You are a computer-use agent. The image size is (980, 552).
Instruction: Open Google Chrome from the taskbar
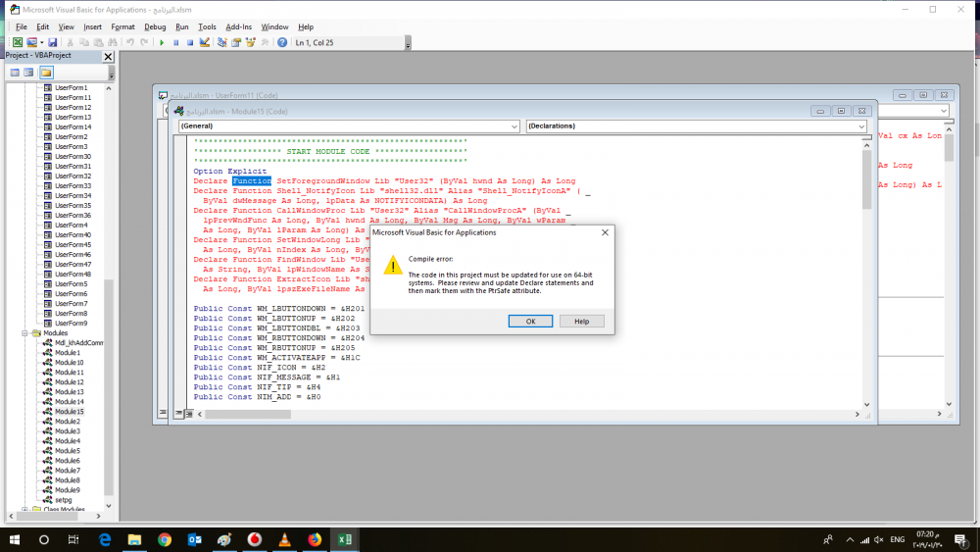[x=165, y=539]
